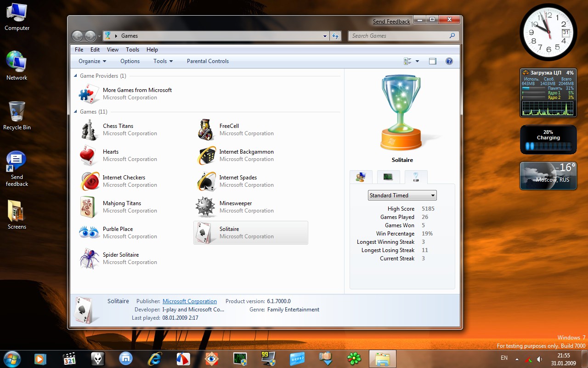The width and height of the screenshot is (588, 368).
Task: Select Internet Spades icon
Action: pos(206,181)
